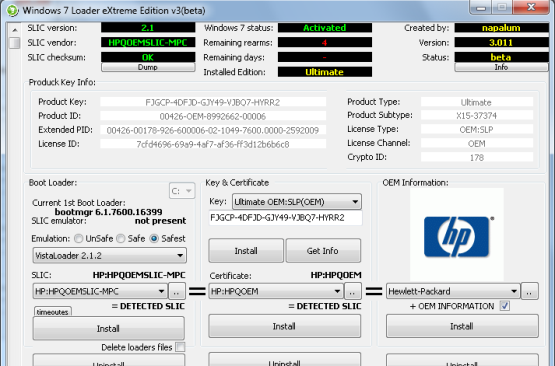Screen dimensions: 555x366
Task: Expand the HP:HPQOEMSLIC-MPC SLIC dropdown
Action: coord(100,291)
